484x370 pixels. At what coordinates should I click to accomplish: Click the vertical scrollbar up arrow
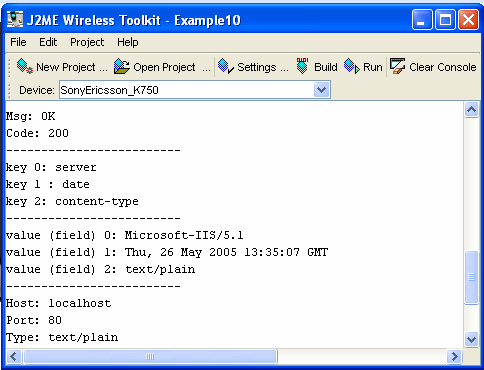coord(471,110)
